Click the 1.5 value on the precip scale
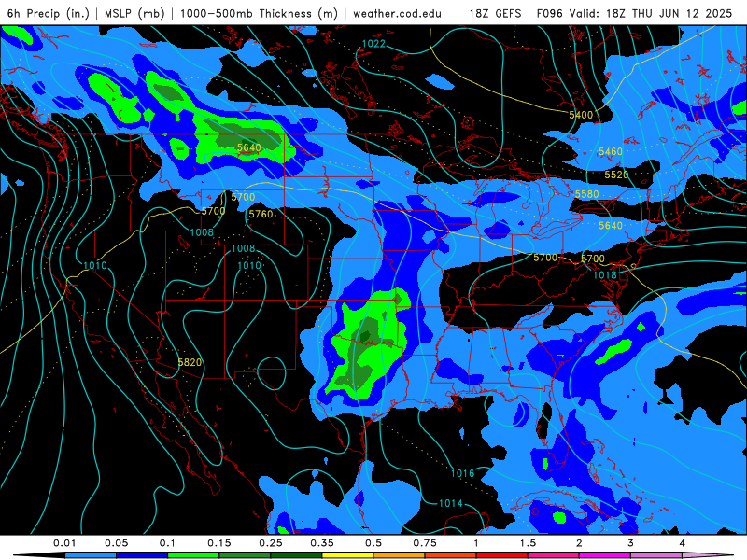The width and height of the screenshot is (747, 560). (x=528, y=543)
